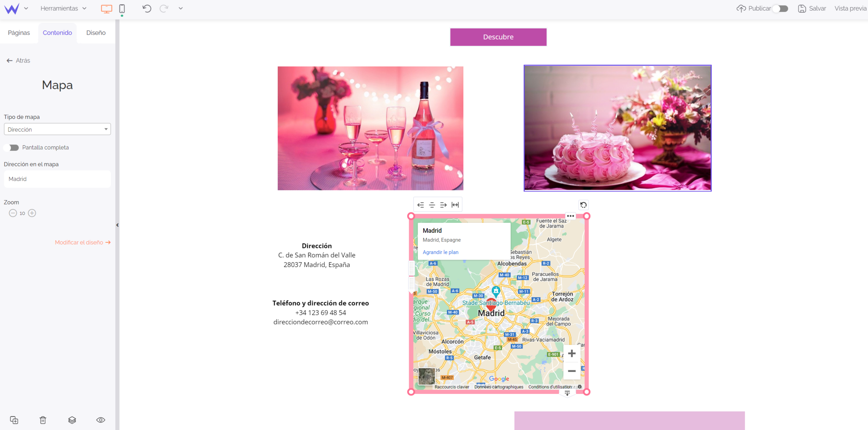The height and width of the screenshot is (430, 868).
Task: Click Modificar el diseño link
Action: [83, 242]
